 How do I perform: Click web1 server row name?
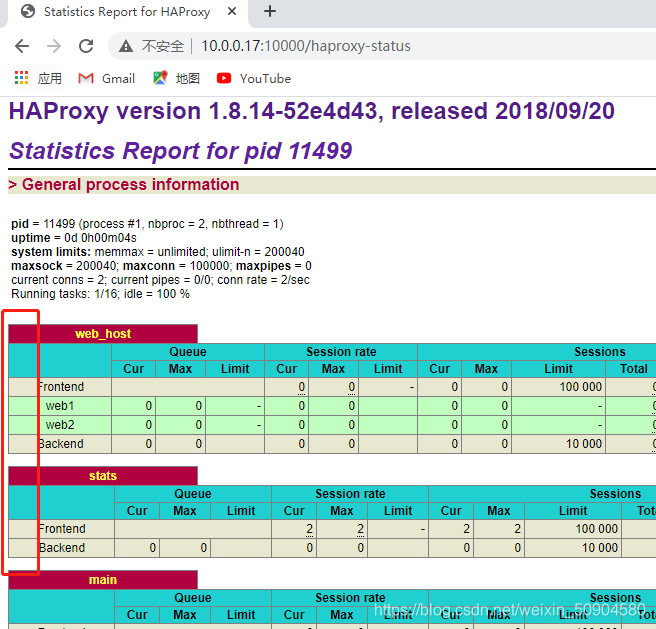(59, 406)
